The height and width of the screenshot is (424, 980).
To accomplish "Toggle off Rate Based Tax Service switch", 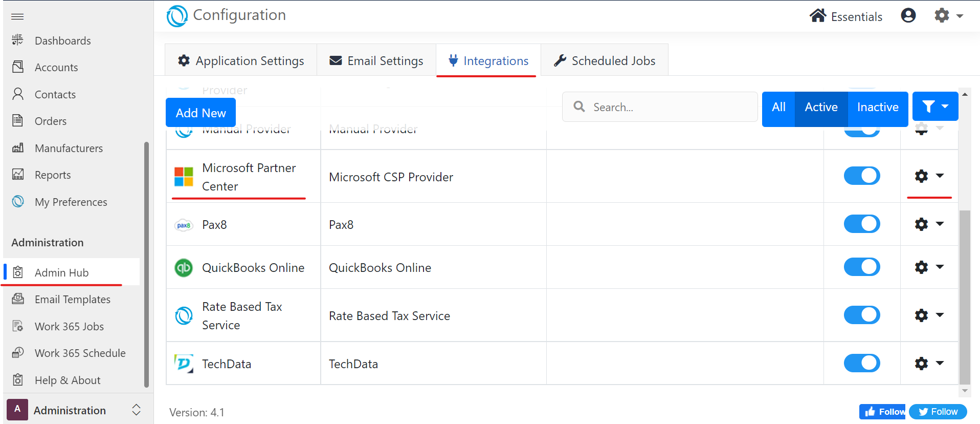I will [x=862, y=315].
